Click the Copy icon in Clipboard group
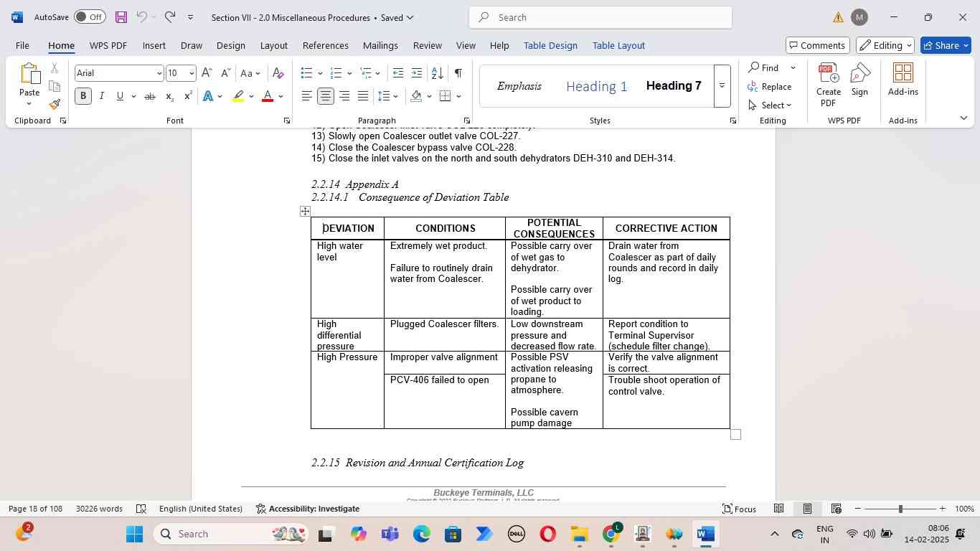Viewport: 980px width, 551px height. pos(55,86)
